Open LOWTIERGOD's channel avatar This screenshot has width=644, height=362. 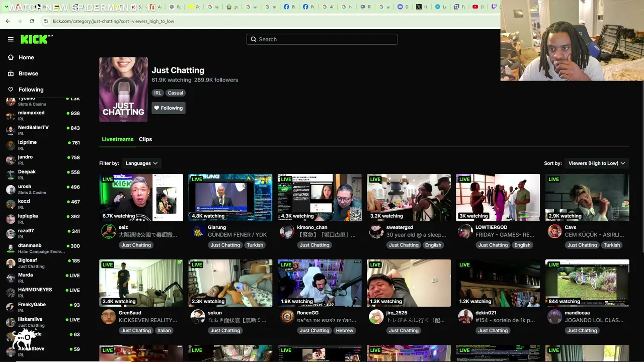(x=466, y=231)
